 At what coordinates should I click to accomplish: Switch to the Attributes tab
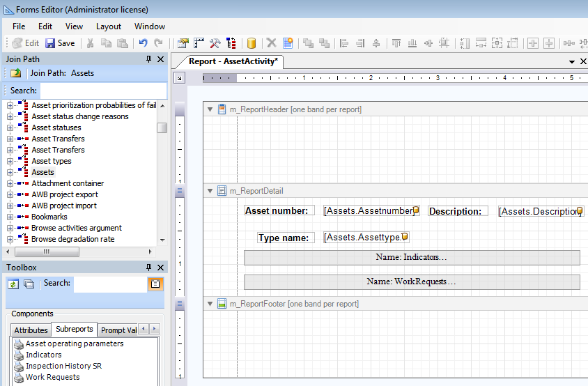[31, 330]
